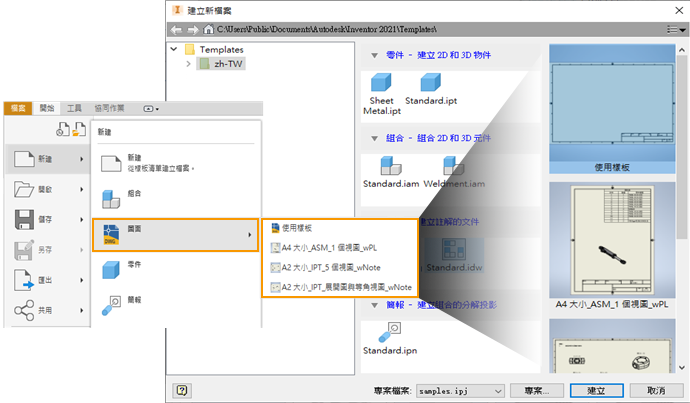Open the 新建 submenu in File menu
This screenshot has height=403, width=690.
pyautogui.click(x=48, y=159)
